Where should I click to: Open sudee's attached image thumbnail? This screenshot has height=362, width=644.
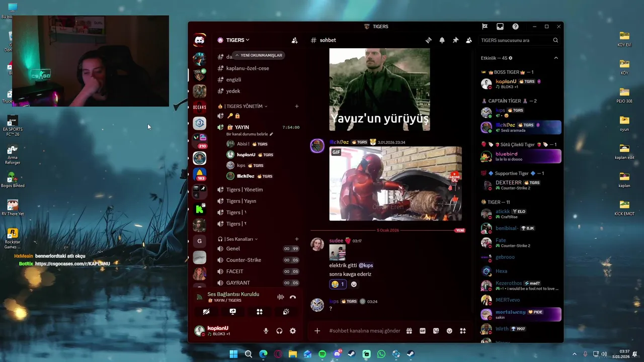(x=337, y=252)
